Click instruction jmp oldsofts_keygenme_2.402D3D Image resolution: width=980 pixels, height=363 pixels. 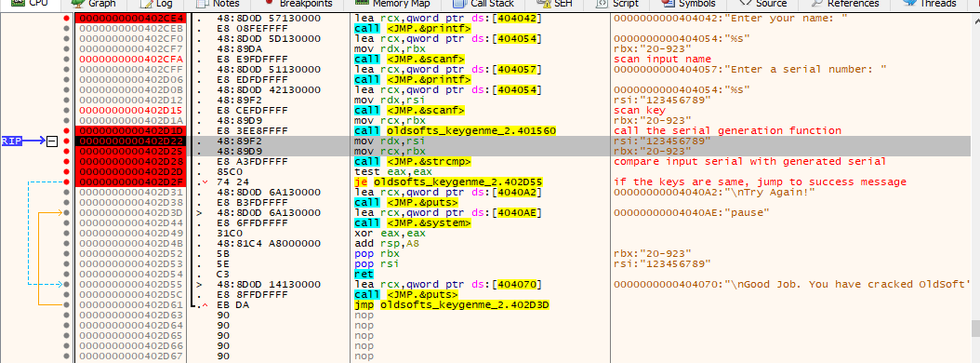[x=452, y=305]
